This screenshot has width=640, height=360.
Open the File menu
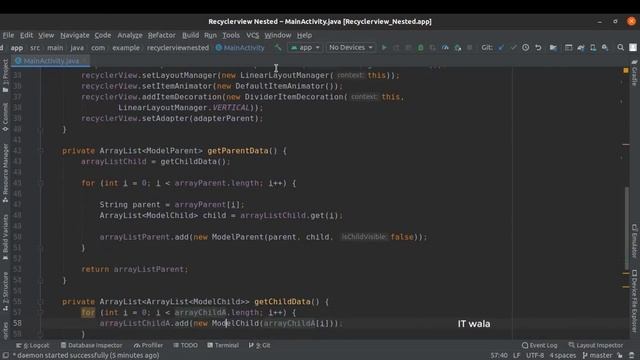tap(8, 35)
